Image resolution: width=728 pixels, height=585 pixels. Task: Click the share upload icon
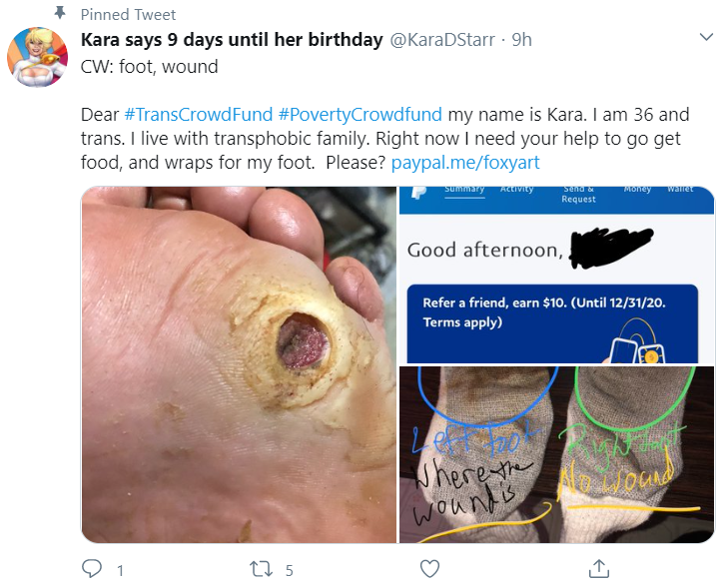599,569
